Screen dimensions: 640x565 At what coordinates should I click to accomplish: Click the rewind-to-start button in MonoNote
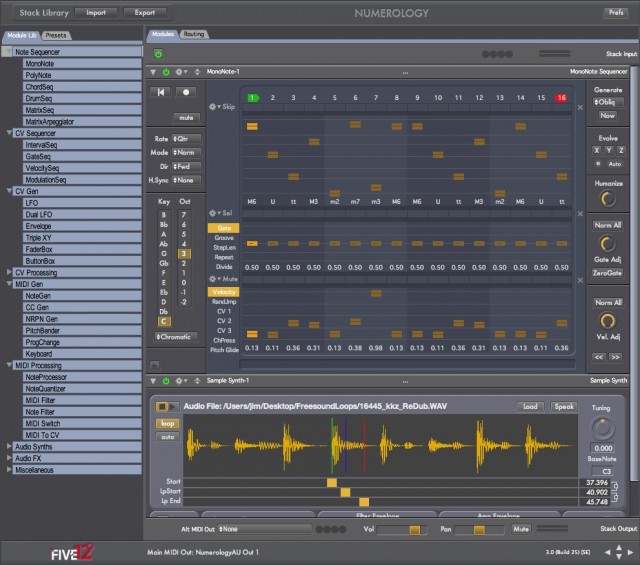pos(162,92)
